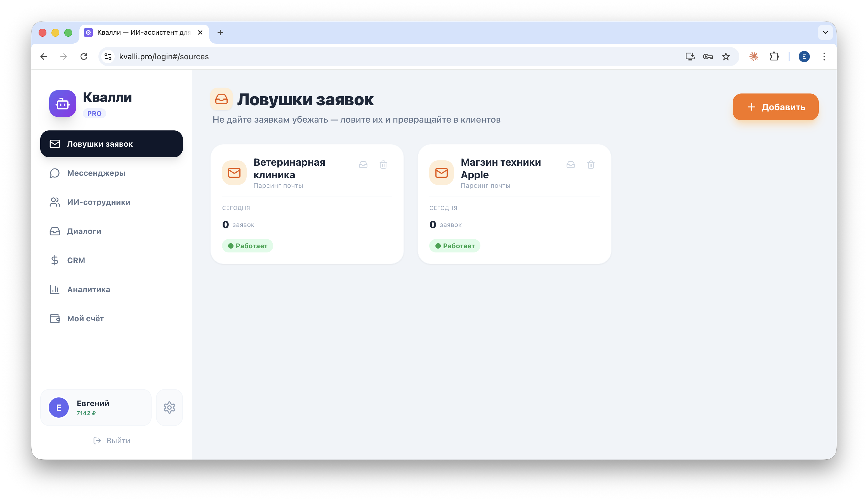This screenshot has height=501, width=868.
Task: Select the ИИ-сотрудники sidebar icon
Action: coord(55,202)
